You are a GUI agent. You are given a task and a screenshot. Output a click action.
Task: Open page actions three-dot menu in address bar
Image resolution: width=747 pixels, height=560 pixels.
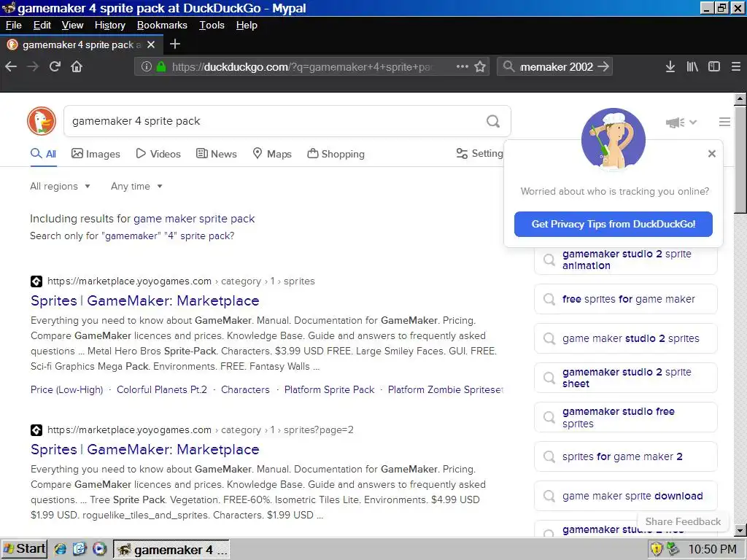[462, 66]
